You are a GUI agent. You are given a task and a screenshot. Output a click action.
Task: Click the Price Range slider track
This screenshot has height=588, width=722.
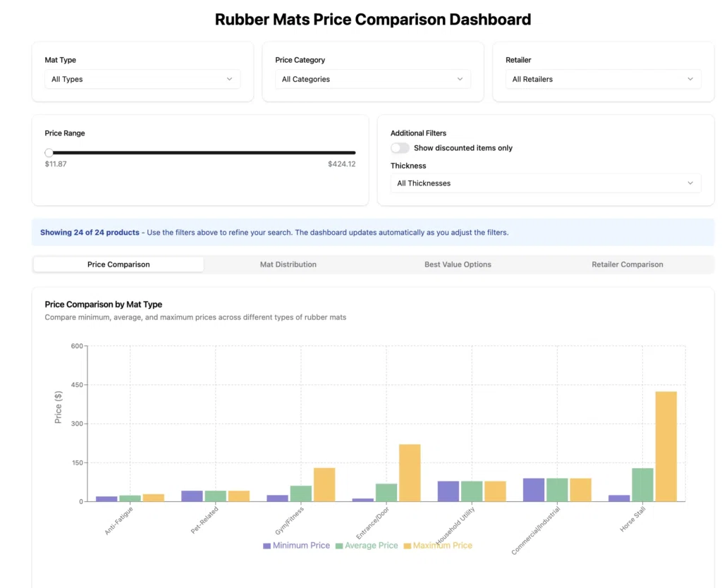(x=200, y=153)
